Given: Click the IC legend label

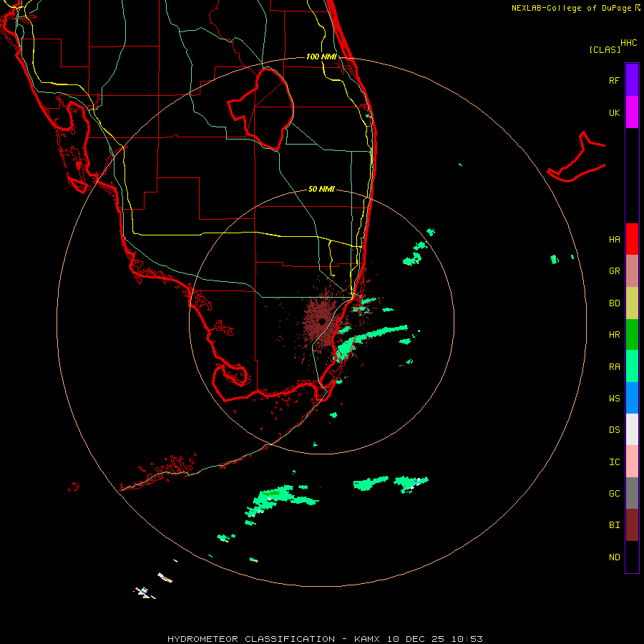Looking at the screenshot, I should (614, 462).
